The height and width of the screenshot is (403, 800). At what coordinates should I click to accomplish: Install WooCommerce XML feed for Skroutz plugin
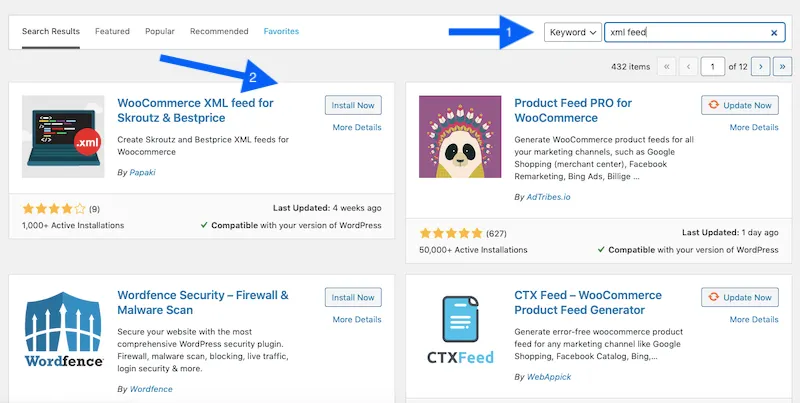[x=353, y=105]
